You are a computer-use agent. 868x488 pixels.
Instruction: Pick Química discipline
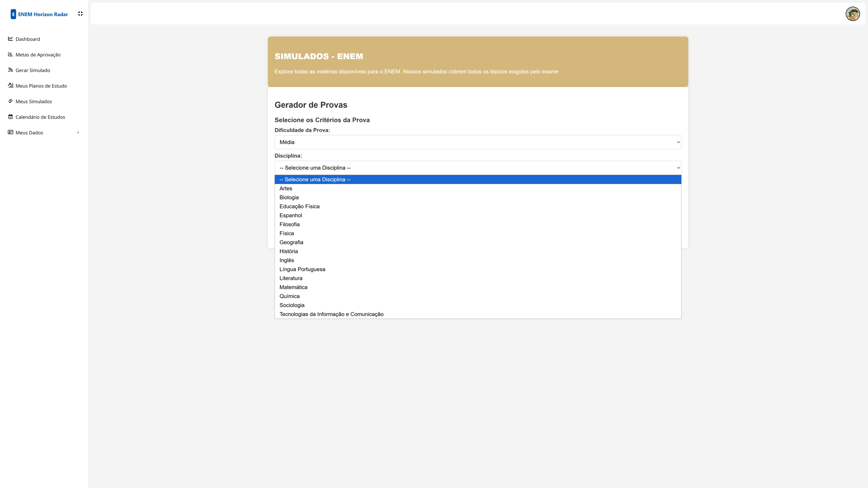[478, 296]
